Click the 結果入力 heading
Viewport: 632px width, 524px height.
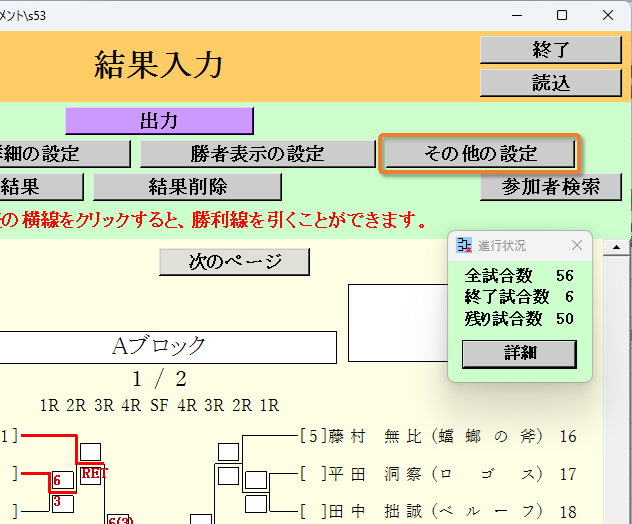(158, 64)
